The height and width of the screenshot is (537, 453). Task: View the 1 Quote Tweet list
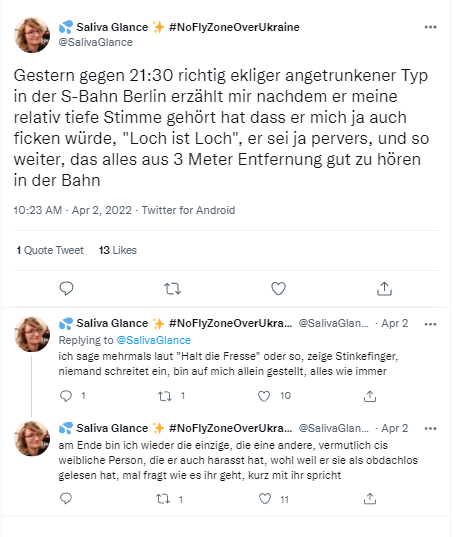[x=50, y=250]
